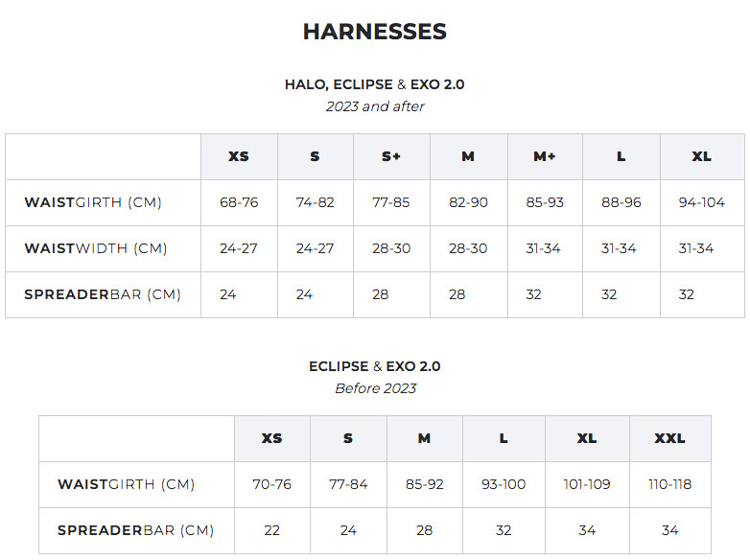Click the 110-118 waist girth cell
Viewport: 750px width, 560px height.
pos(670,484)
